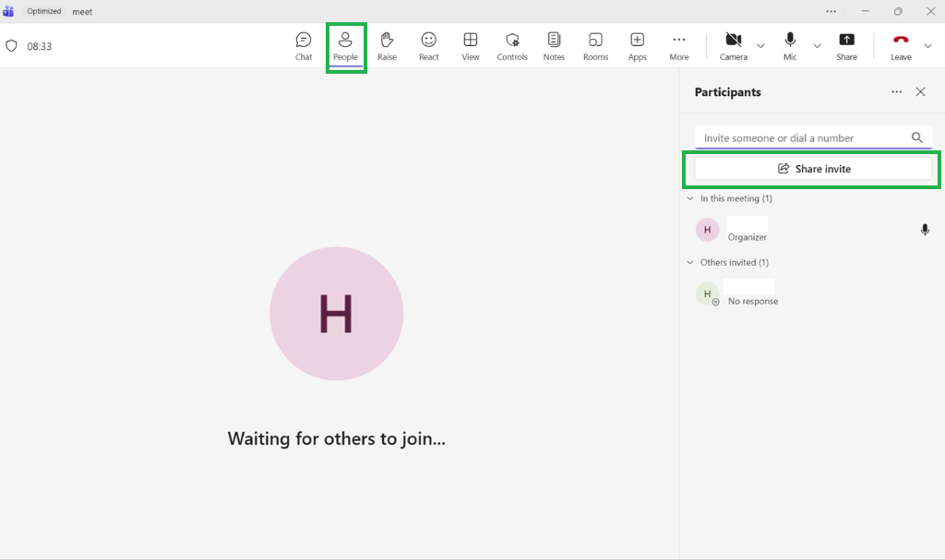The image size is (945, 560).
Task: Open meeting Controls
Action: 512,46
